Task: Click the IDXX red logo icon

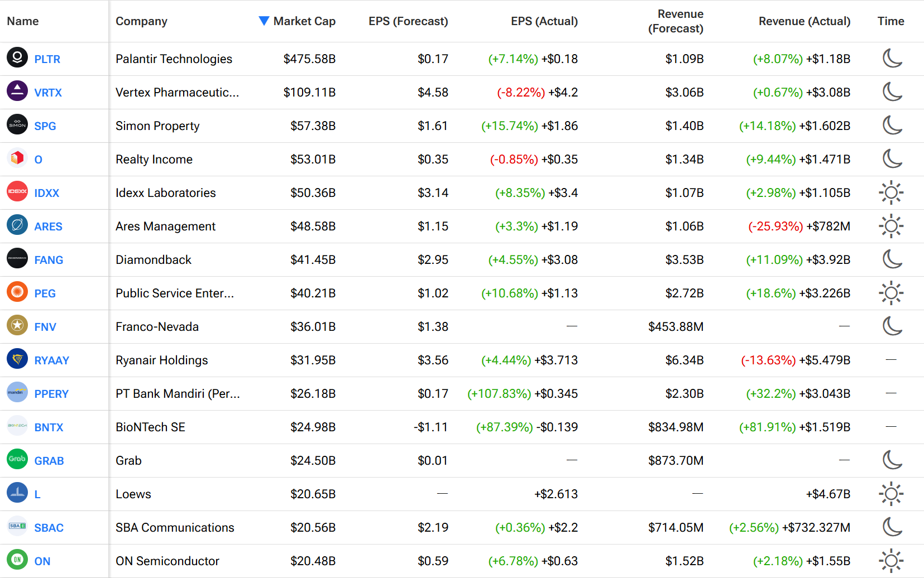Action: point(17,191)
